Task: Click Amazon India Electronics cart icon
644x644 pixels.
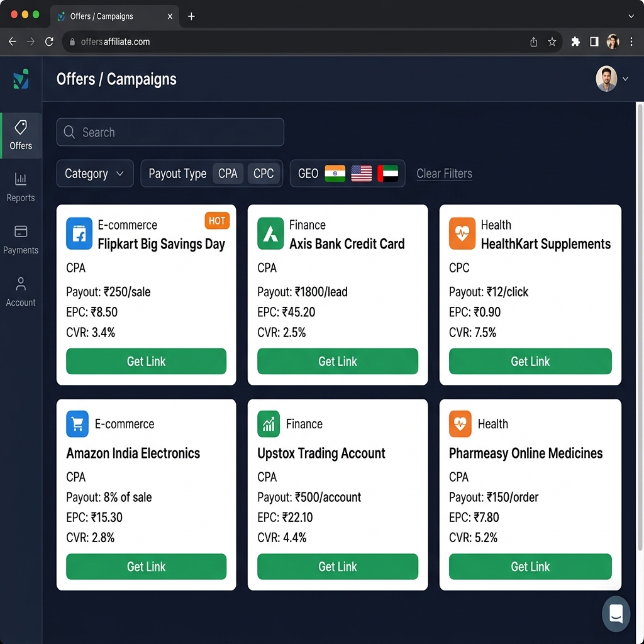Action: tap(77, 423)
